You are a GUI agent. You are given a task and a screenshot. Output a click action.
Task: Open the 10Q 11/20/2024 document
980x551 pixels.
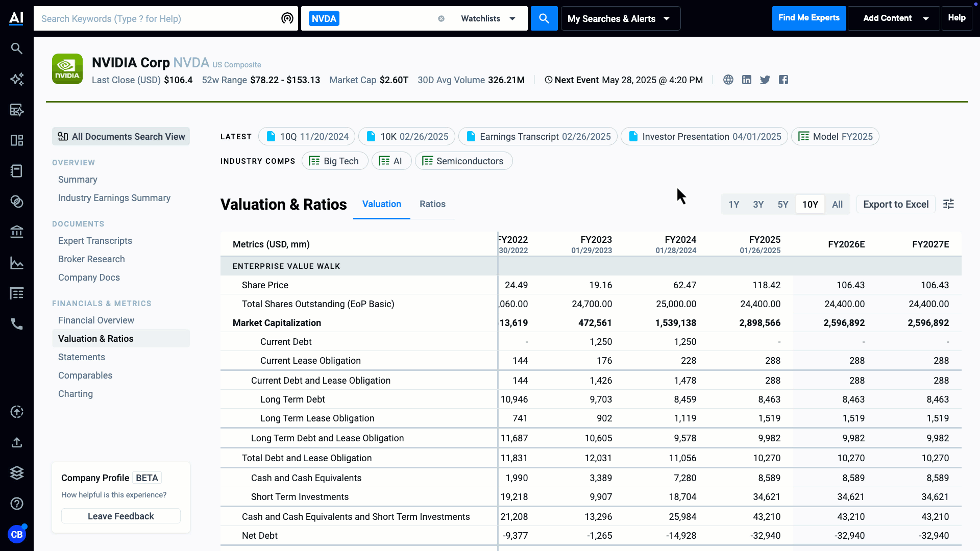click(x=307, y=136)
